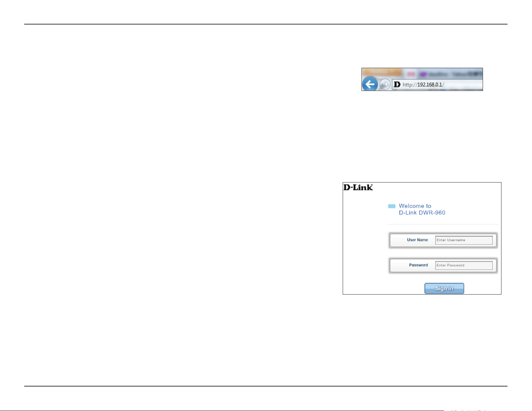Focus the Enter Username field

(x=464, y=240)
